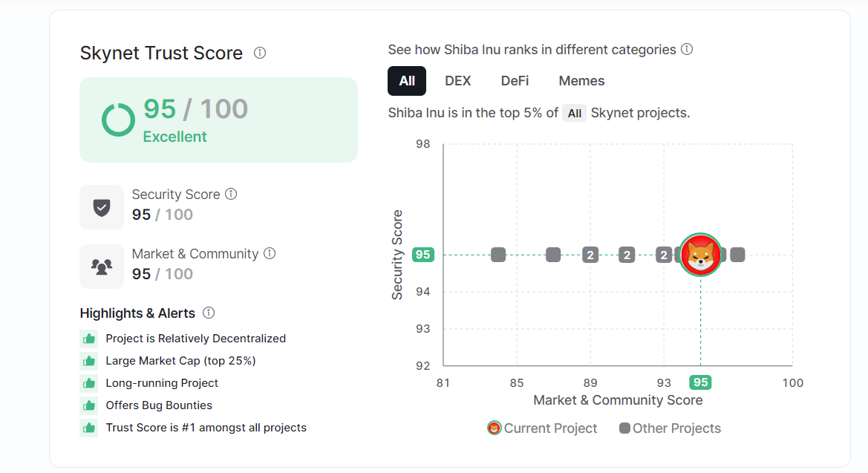Click thumbs-up icon for Project is Relatively Decentralized

coord(88,339)
